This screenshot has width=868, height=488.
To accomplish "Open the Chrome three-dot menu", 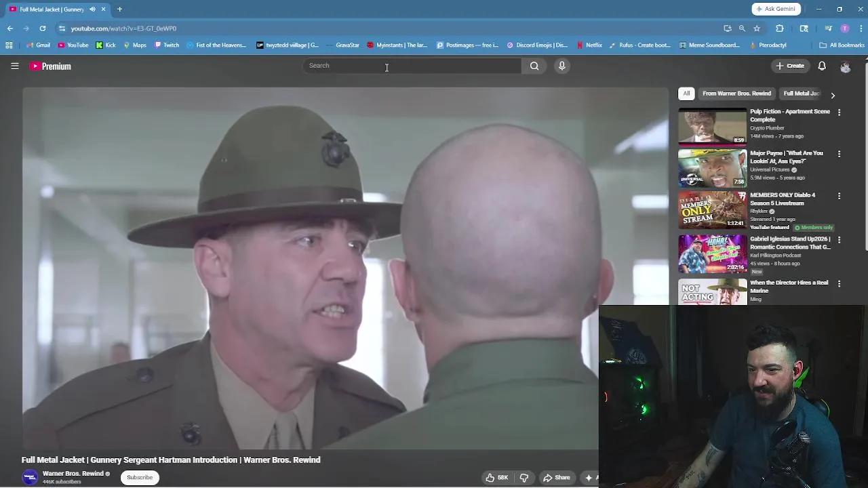I will 861,28.
